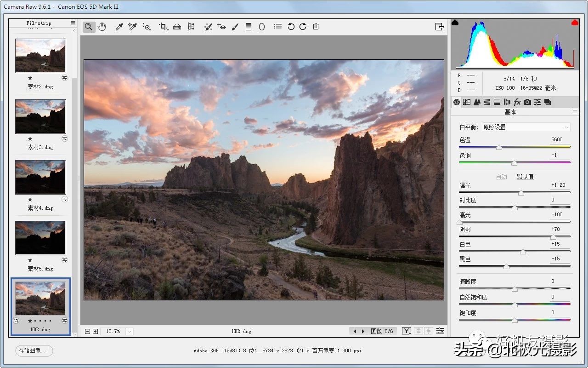Toggle highlight clipping warning in histogram
Image resolution: width=588 pixels, height=368 pixels.
point(574,23)
